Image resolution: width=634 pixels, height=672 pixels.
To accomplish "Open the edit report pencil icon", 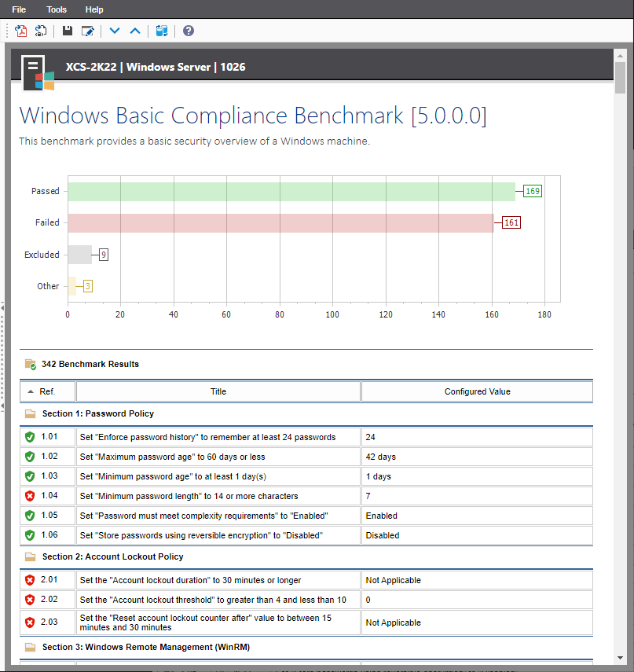I will pos(88,31).
